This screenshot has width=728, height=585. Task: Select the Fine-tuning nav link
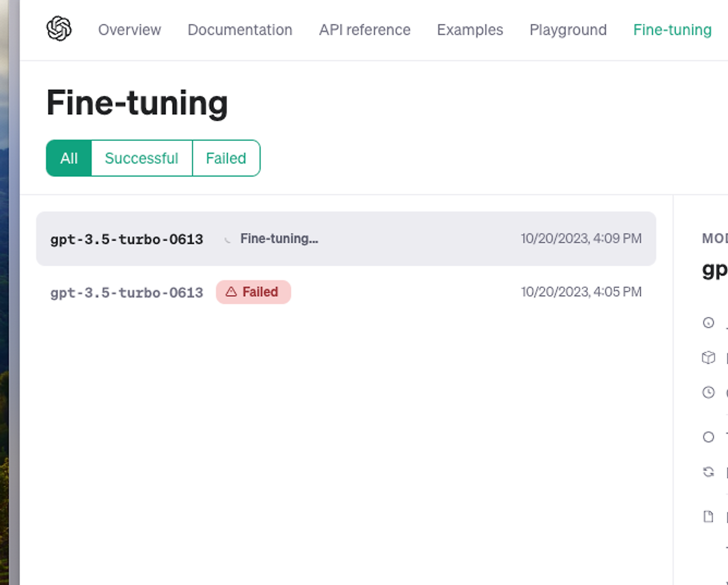click(672, 30)
